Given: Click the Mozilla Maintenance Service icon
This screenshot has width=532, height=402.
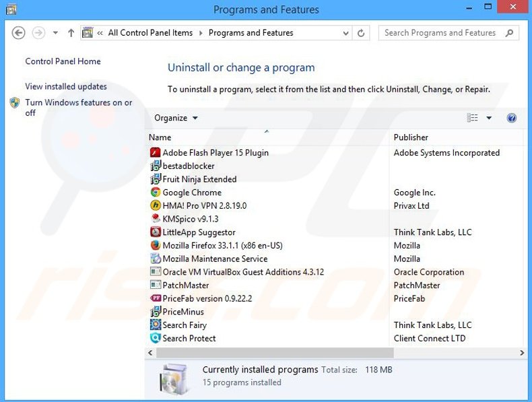Looking at the screenshot, I should (x=155, y=259).
